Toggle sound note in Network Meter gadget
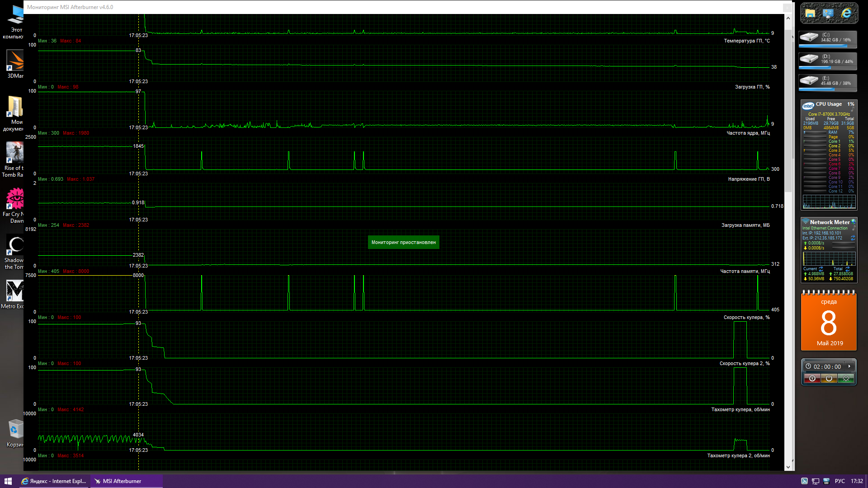The height and width of the screenshot is (488, 868). coord(854,228)
